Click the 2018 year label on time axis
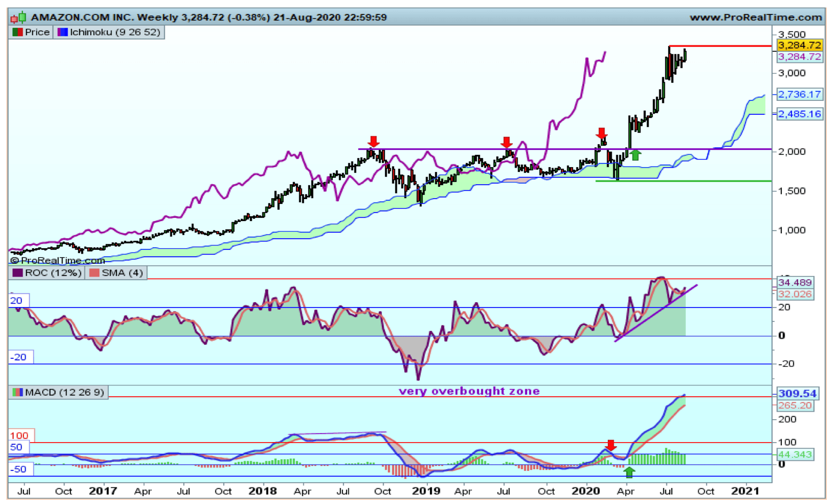 [x=263, y=491]
